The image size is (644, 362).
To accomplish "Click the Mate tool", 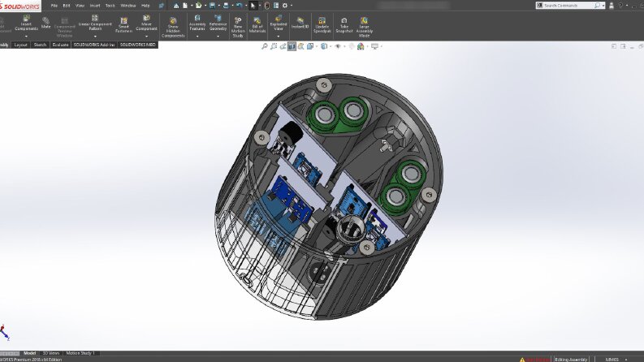I will [x=45, y=23].
